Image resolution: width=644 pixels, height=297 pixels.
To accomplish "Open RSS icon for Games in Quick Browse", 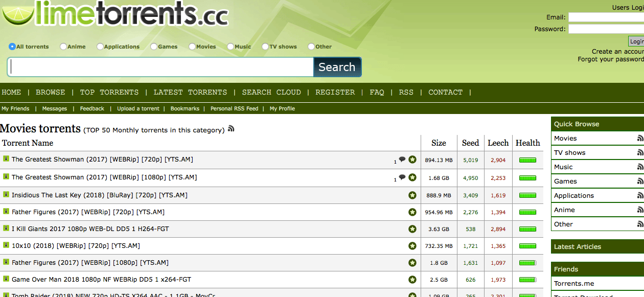I will (x=640, y=181).
